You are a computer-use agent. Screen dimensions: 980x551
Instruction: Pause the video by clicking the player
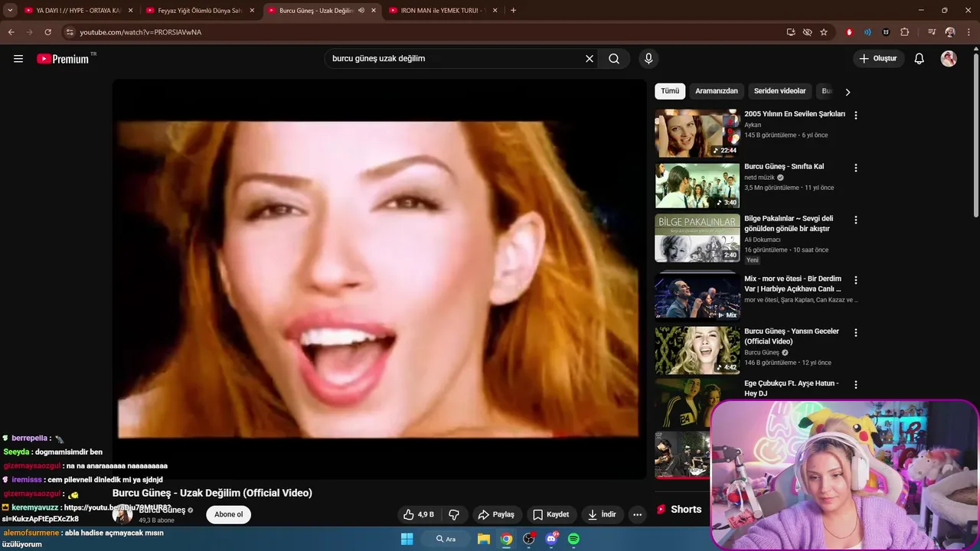(x=379, y=279)
